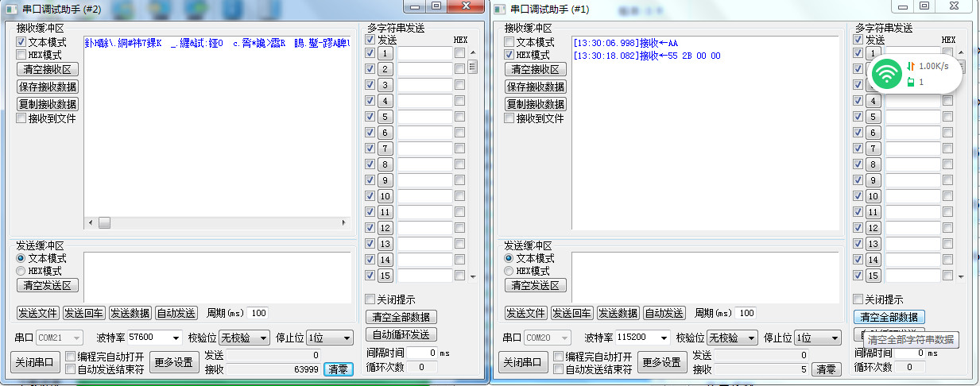Click multi-string send button 5 in window #2
This screenshot has width=980, height=386.
click(385, 117)
